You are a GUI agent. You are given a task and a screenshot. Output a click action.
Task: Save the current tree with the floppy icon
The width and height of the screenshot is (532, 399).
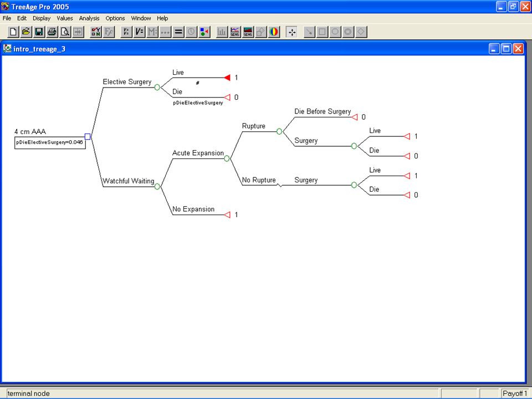coord(39,32)
